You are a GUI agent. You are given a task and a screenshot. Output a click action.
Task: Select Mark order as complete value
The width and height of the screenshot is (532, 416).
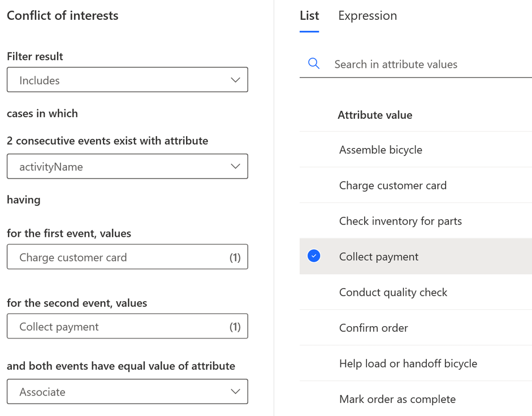point(397,399)
